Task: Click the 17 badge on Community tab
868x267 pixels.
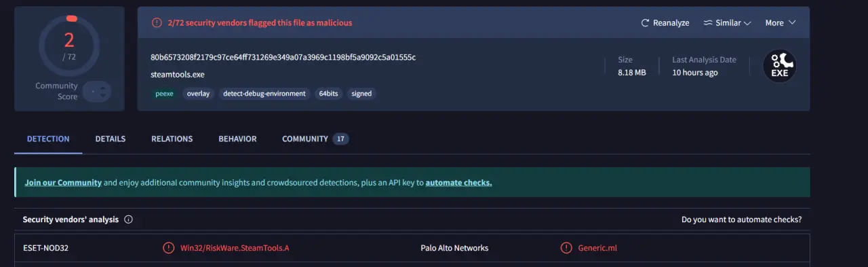Action: pos(340,139)
